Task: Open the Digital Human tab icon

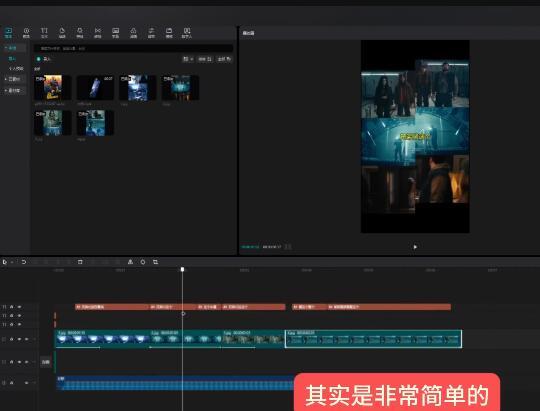Action: coord(187,33)
